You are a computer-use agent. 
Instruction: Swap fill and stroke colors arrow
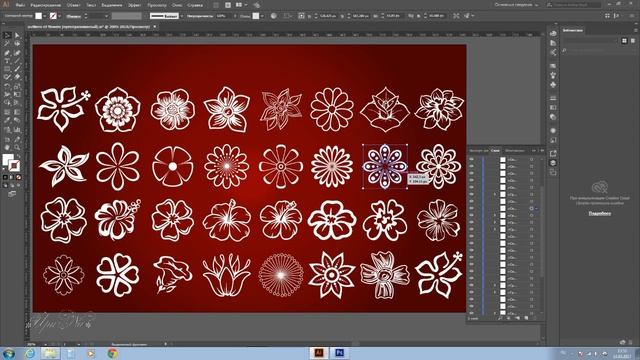(18, 156)
